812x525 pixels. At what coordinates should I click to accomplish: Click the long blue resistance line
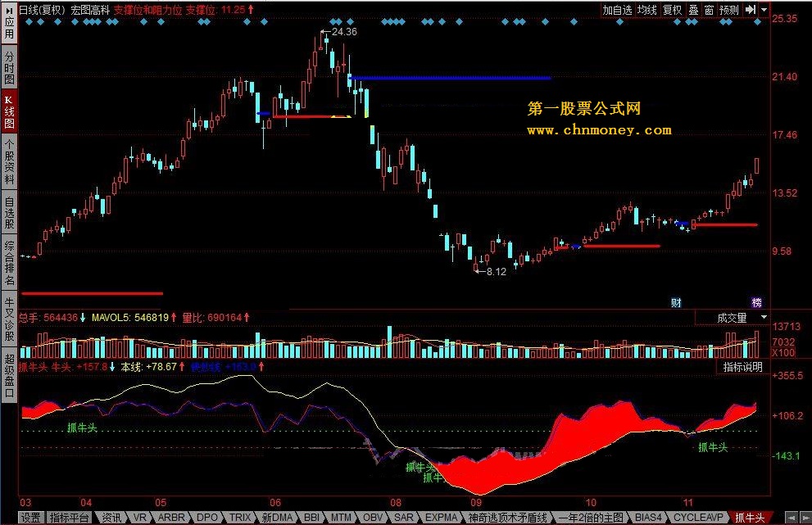tap(450, 78)
